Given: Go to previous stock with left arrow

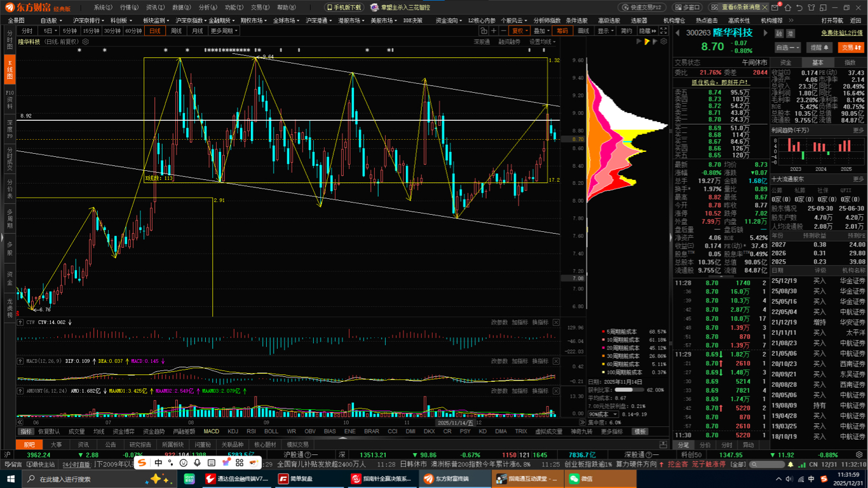Looking at the screenshot, I should (677, 32).
